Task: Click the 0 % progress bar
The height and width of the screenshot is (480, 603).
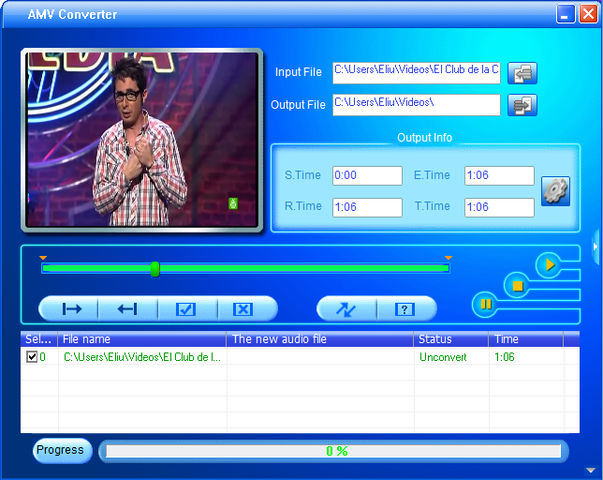Action: tap(333, 451)
